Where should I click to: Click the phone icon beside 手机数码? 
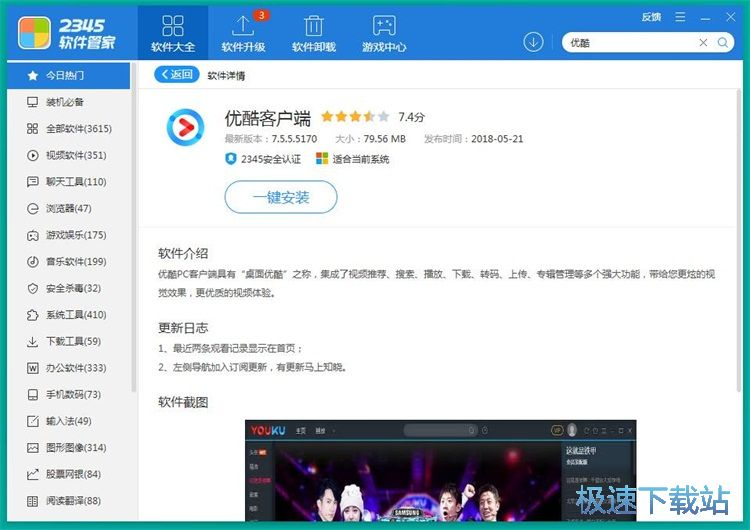33,395
